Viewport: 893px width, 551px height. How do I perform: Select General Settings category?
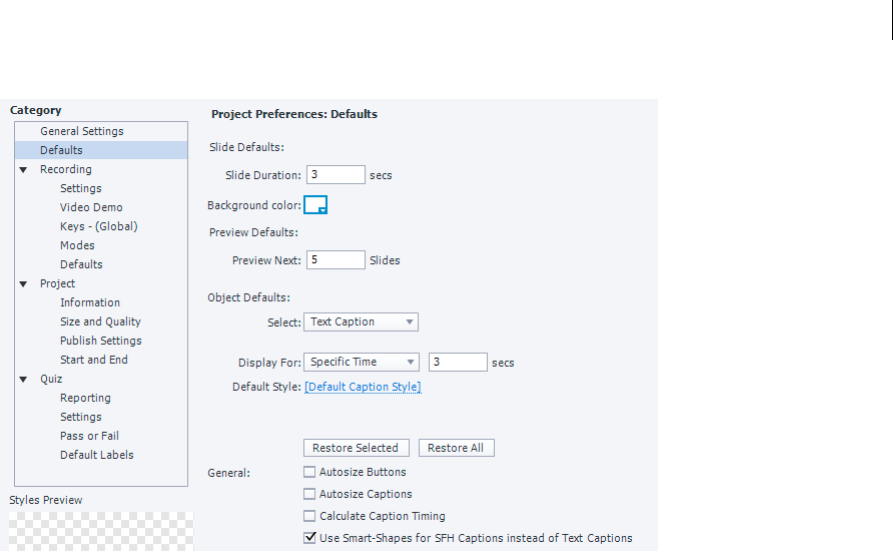pos(82,132)
